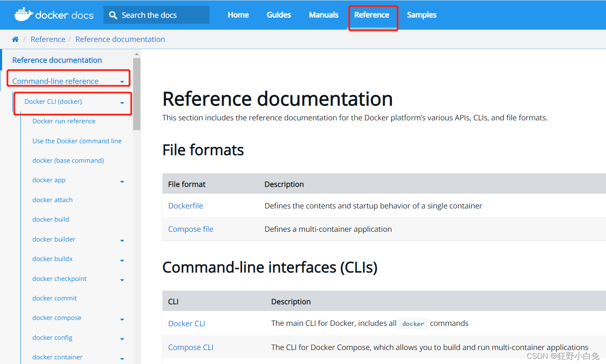Select Reference documentation in the sidebar
This screenshot has width=606, height=364.
[57, 60]
